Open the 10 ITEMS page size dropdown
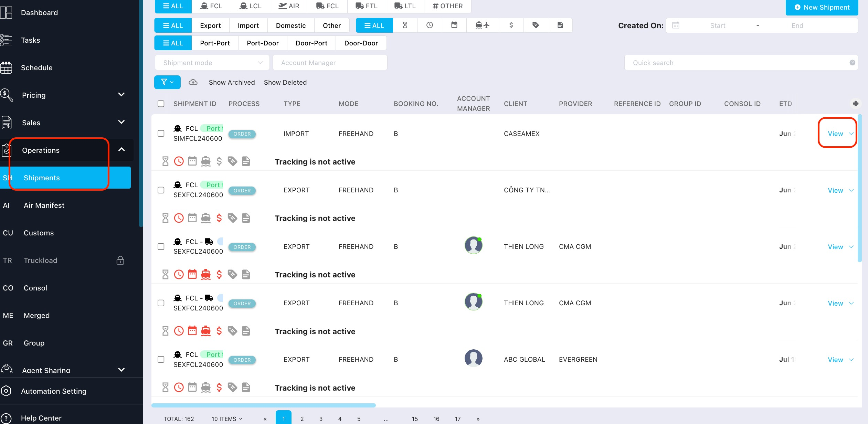Image resolution: width=868 pixels, height=424 pixels. [x=227, y=419]
